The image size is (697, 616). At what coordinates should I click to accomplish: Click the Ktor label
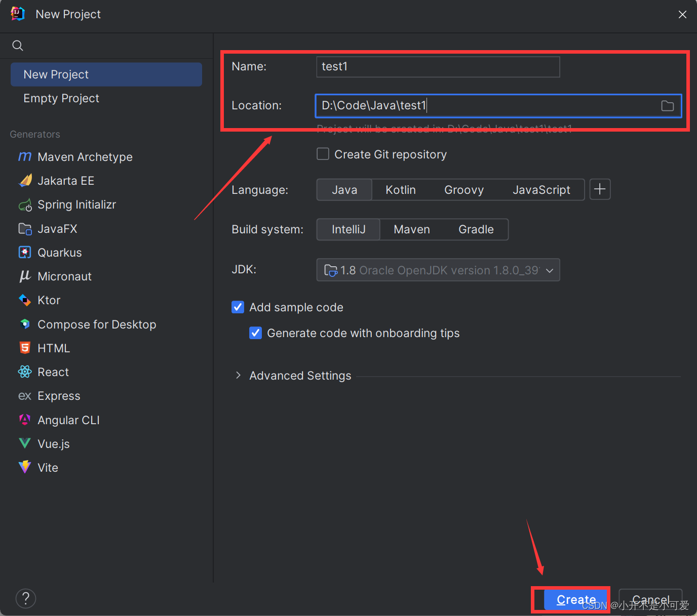(49, 300)
